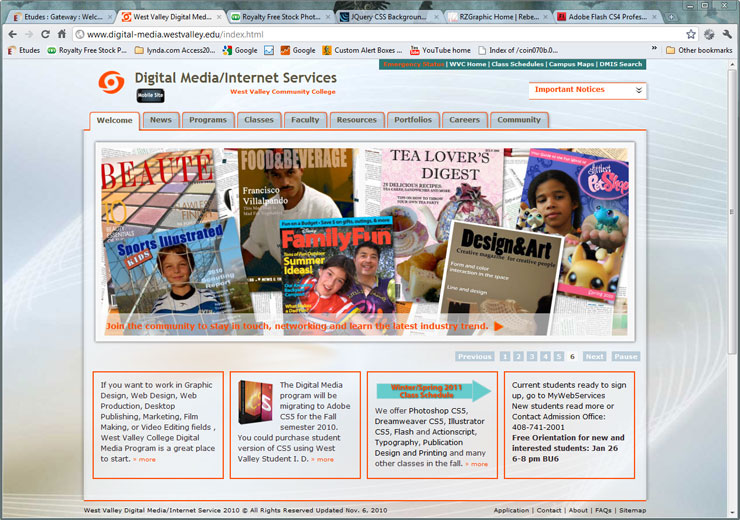Click the unlabeled chart bookmark icon

click(269, 50)
